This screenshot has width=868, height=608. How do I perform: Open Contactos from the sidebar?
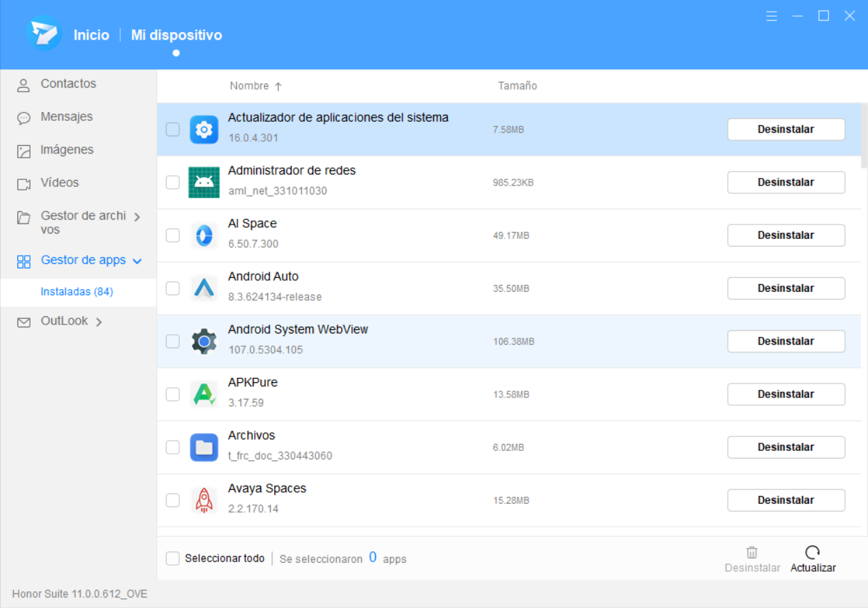pyautogui.click(x=68, y=84)
